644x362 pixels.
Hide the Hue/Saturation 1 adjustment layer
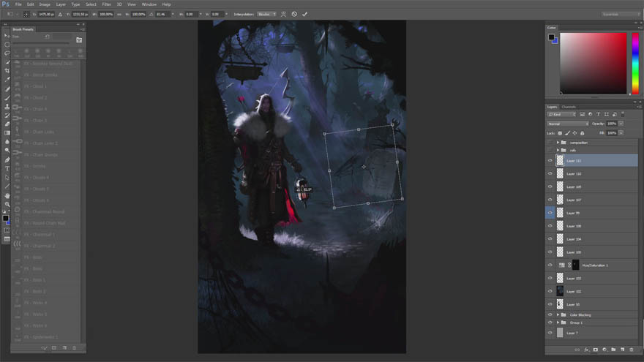pyautogui.click(x=550, y=265)
